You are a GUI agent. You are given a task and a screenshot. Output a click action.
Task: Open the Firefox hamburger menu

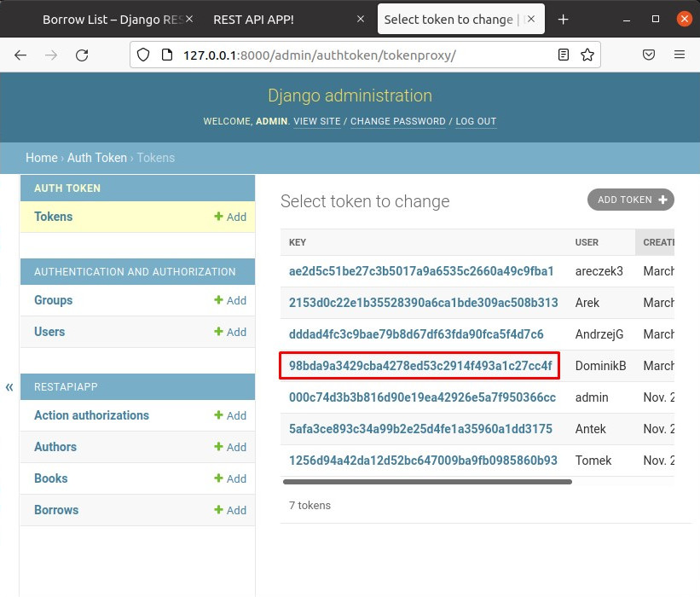pos(680,55)
